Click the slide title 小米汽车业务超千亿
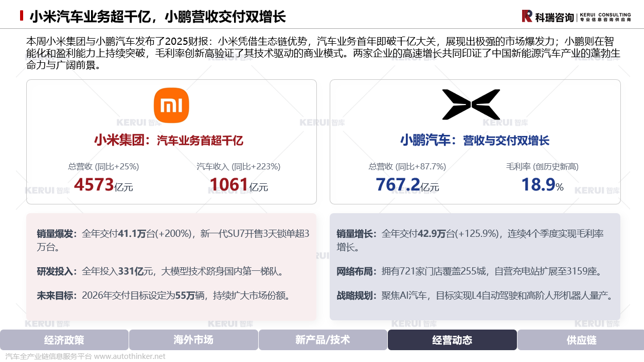 click(157, 16)
